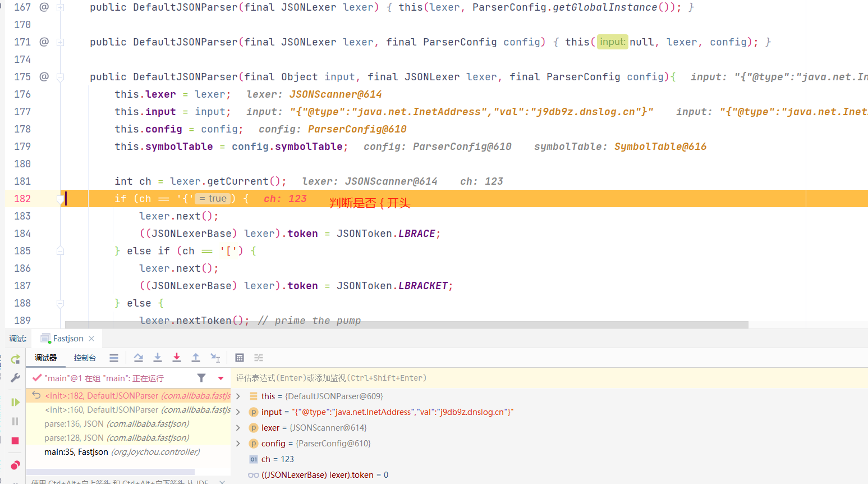Image resolution: width=868 pixels, height=484 pixels.
Task: Collapse the if block at line 182
Action: tap(60, 199)
